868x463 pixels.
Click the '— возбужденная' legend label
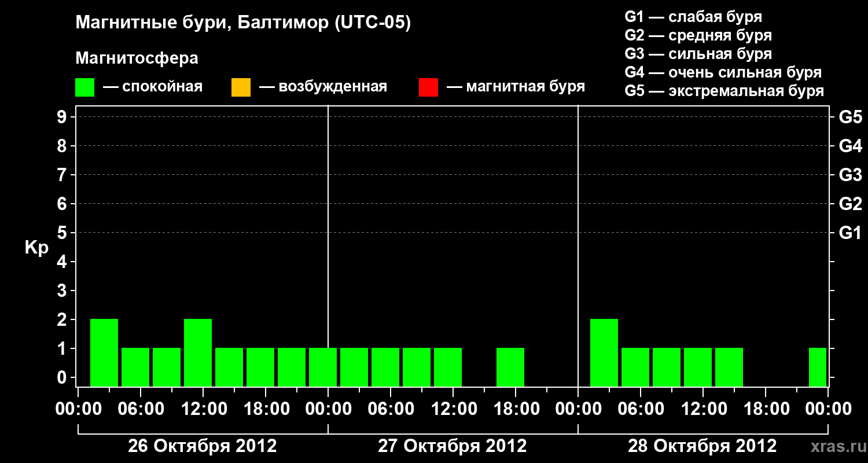[323, 87]
